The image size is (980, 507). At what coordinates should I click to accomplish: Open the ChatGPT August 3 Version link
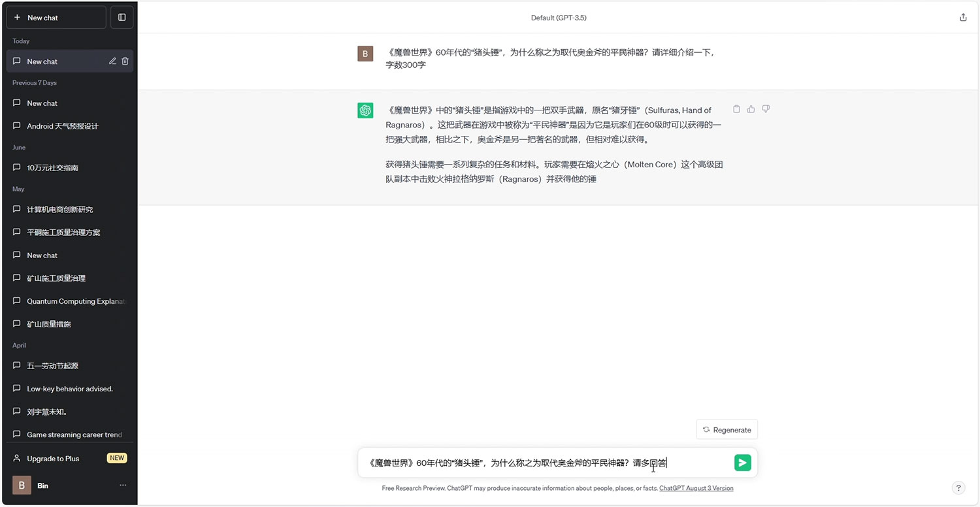pyautogui.click(x=696, y=488)
